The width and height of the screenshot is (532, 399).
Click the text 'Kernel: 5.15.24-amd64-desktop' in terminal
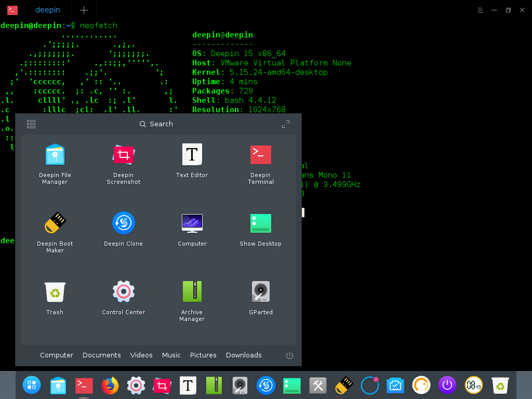click(260, 72)
